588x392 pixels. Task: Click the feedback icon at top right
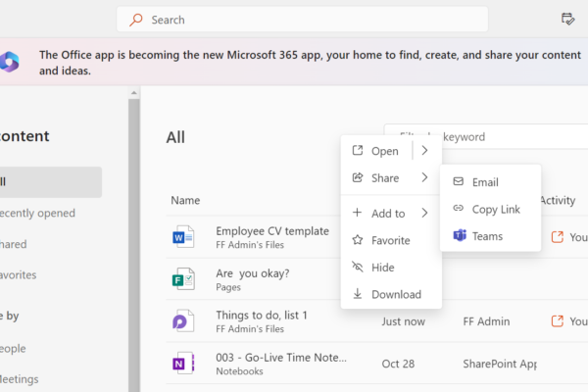pyautogui.click(x=567, y=20)
